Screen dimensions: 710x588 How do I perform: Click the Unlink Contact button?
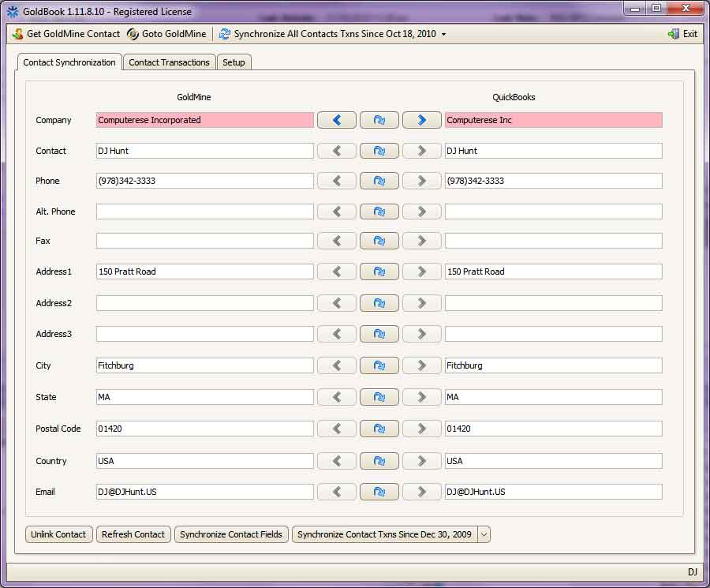pos(59,534)
